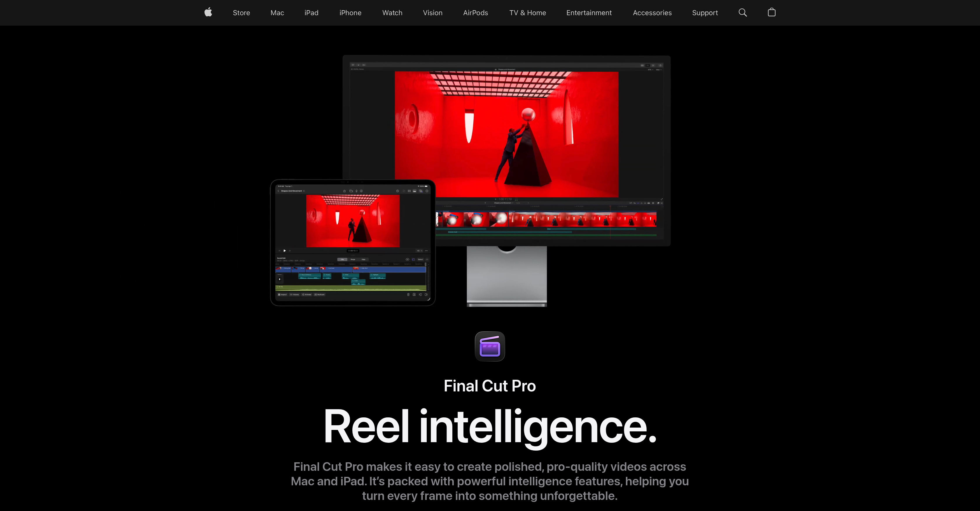Click the Select button on the iPad timeline

pyautogui.click(x=421, y=260)
